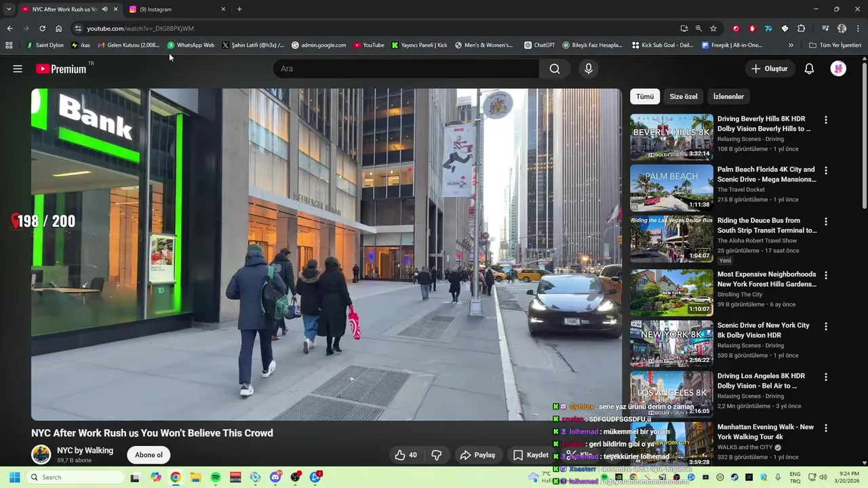Screen dimensions: 868x488
Task: Open File Explorer from the taskbar
Action: (x=195, y=477)
